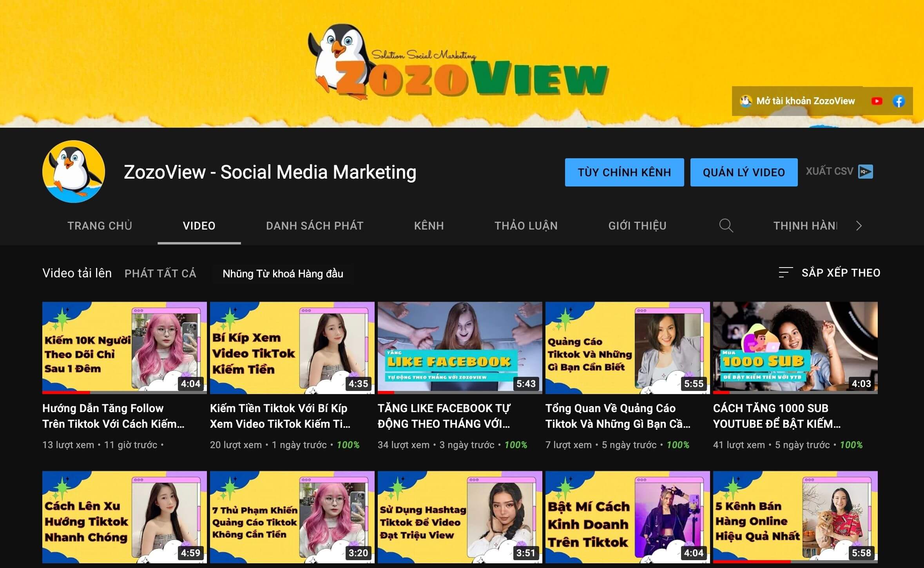Click watch progress bar under 1000 SUB thumbnail

point(795,393)
